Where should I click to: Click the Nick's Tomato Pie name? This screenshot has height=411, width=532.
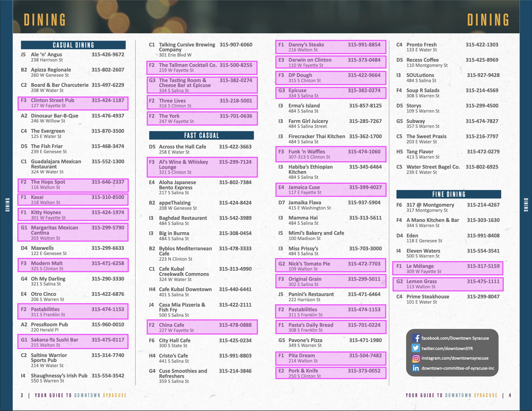coord(309,264)
